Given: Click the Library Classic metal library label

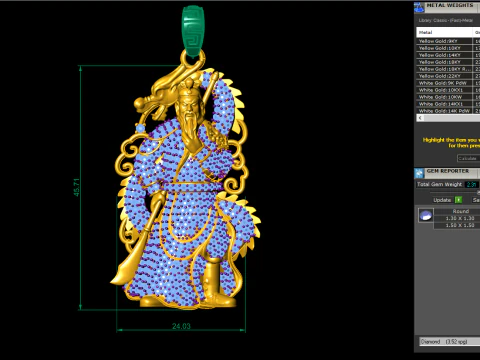Looking at the screenshot, I should click(445, 20).
